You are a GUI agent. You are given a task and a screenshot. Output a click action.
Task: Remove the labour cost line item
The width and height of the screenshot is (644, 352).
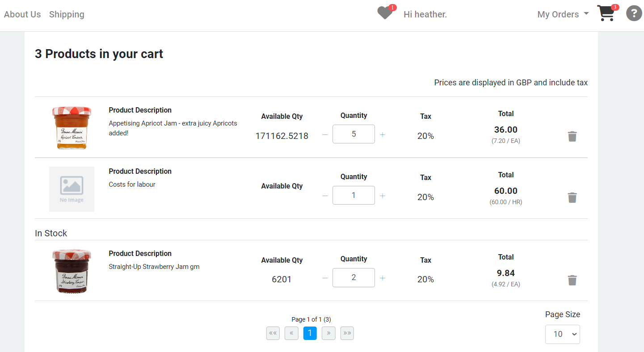point(572,197)
